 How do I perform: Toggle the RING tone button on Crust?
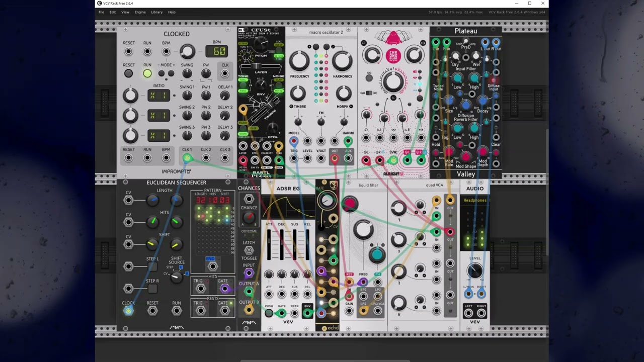[x=243, y=91]
